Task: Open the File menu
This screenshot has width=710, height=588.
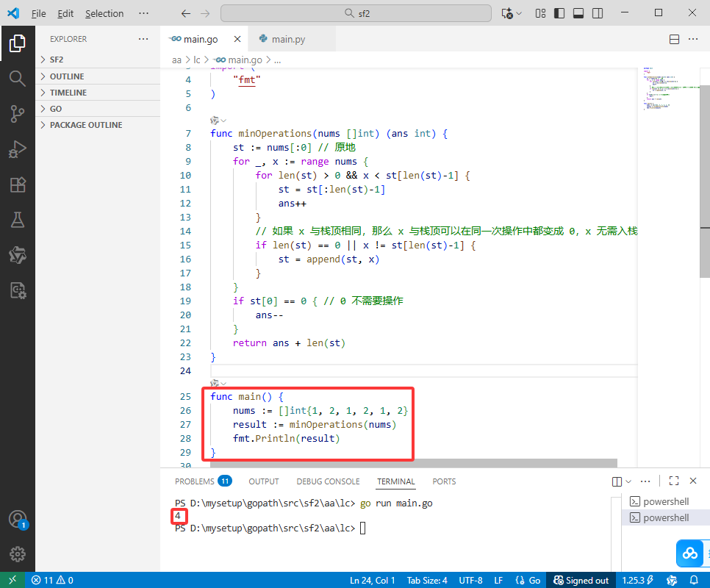Action: point(38,13)
